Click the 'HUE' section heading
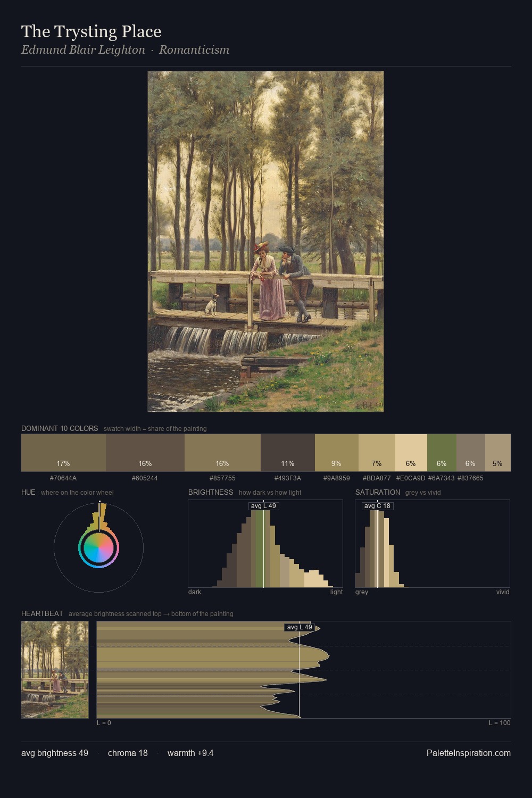This screenshot has width=532, height=798. coord(28,492)
